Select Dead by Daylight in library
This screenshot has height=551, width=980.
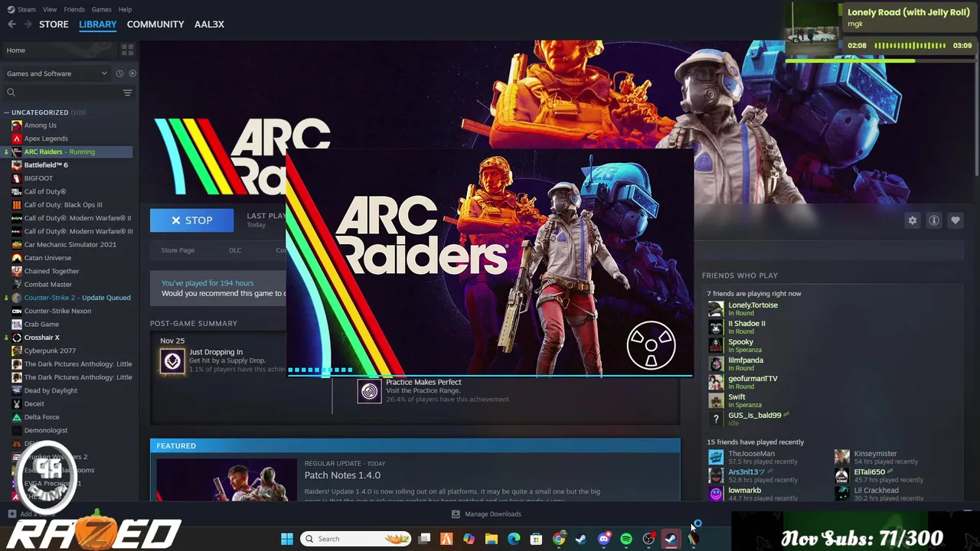[51, 390]
